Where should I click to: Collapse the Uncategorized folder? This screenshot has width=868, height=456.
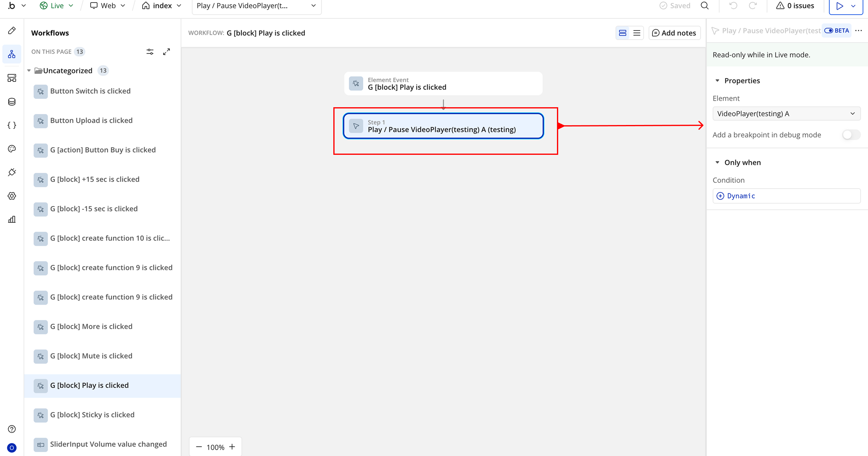[29, 71]
